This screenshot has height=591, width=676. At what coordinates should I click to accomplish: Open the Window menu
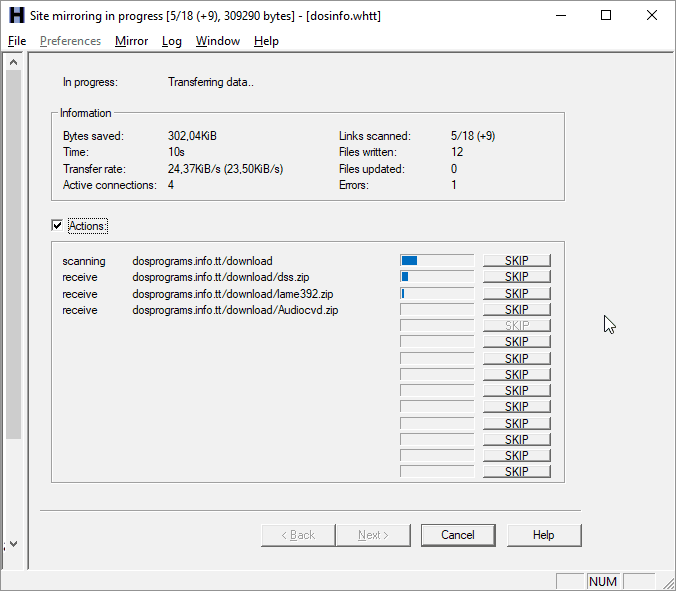coord(217,41)
